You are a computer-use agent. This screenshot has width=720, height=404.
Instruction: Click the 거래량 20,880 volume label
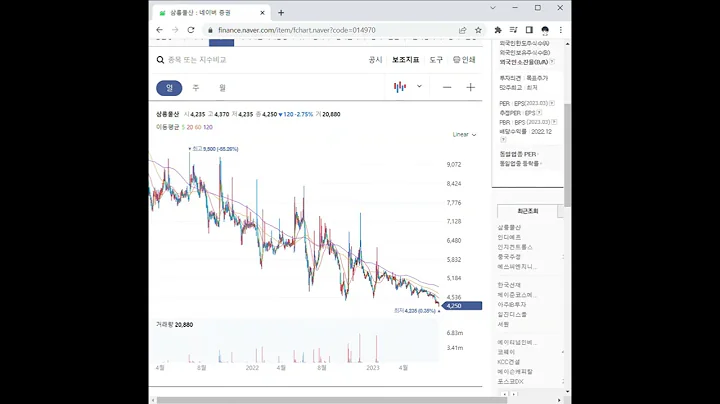[174, 325]
